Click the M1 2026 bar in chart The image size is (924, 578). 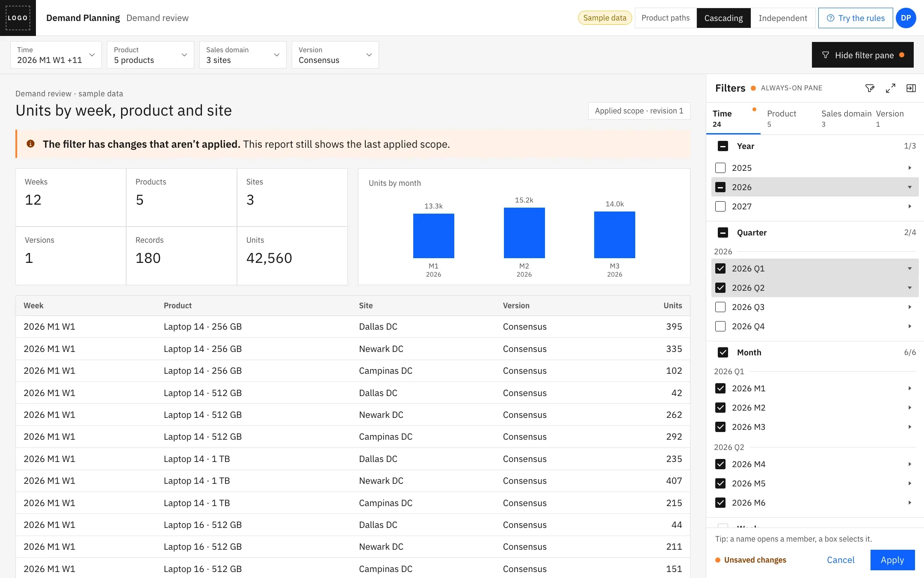point(433,236)
